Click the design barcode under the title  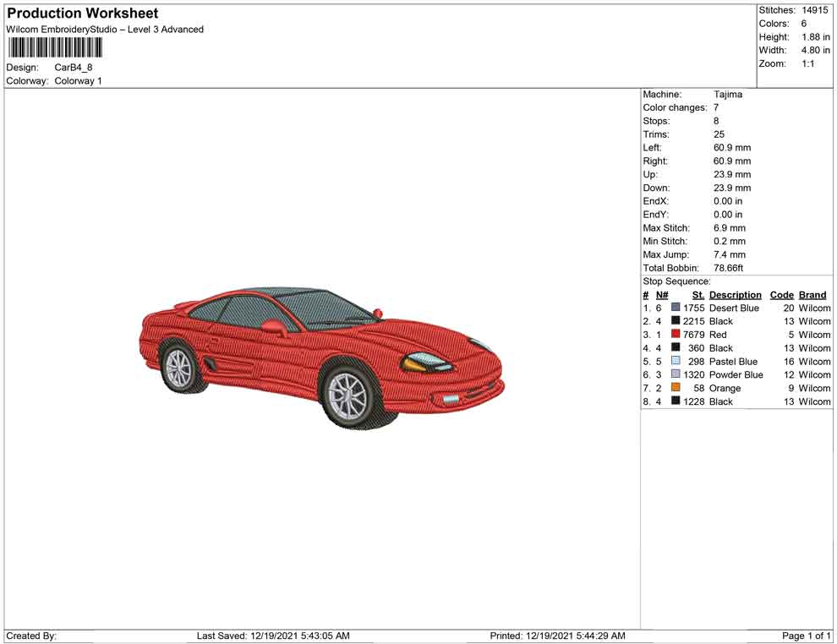pyautogui.click(x=55, y=47)
